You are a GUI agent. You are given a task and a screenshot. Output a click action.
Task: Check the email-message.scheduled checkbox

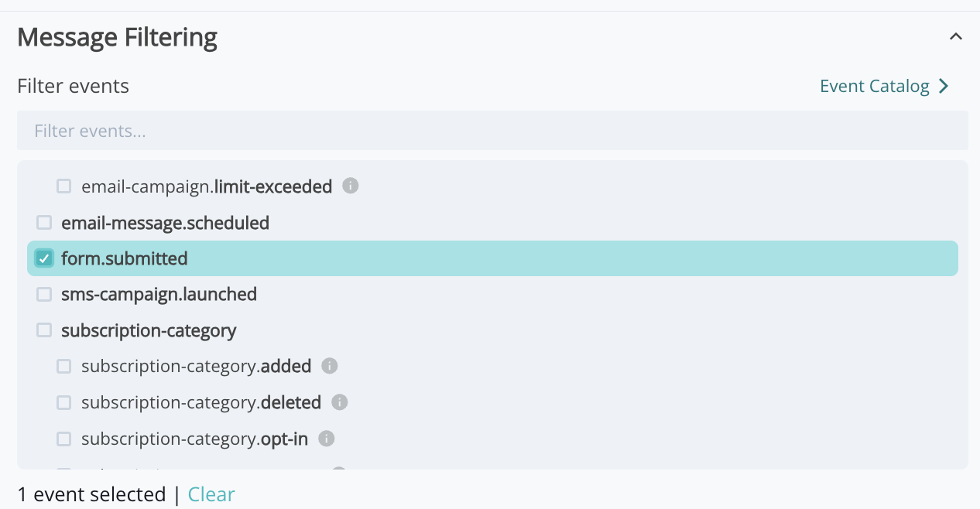[x=44, y=223]
